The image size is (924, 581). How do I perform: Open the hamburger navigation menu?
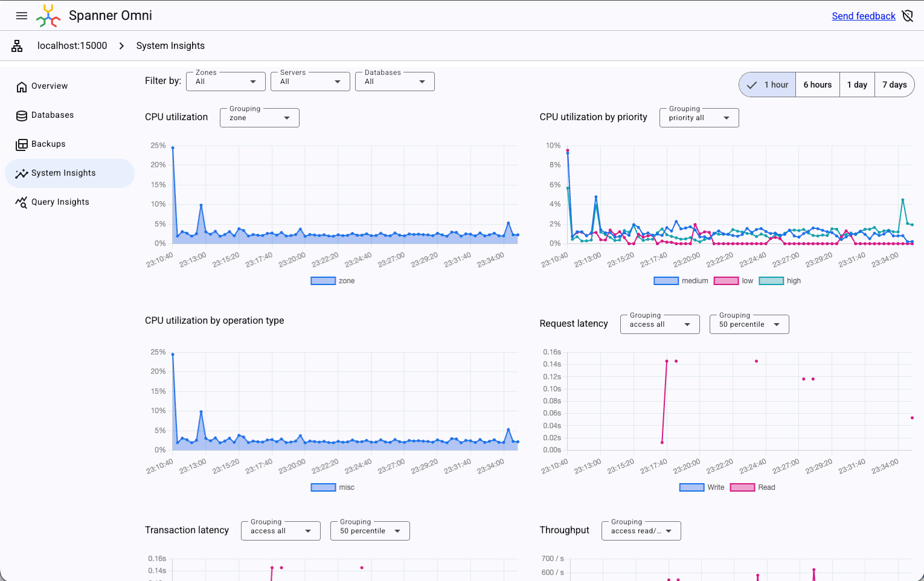click(x=22, y=16)
